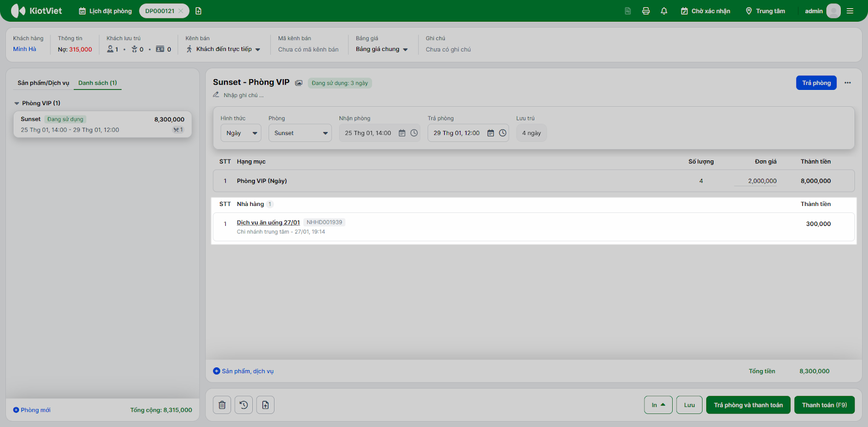Open the three-dots more options menu
This screenshot has width=868, height=427.
point(847,83)
